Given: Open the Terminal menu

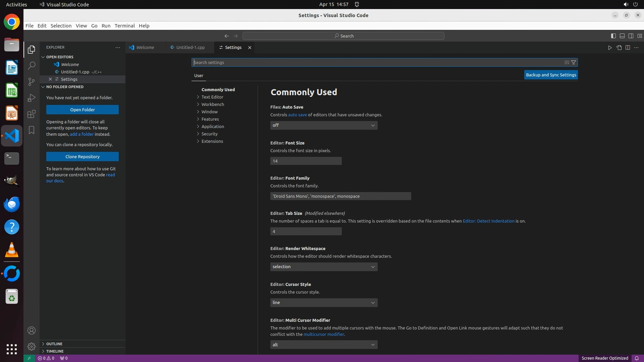Looking at the screenshot, I should [124, 26].
